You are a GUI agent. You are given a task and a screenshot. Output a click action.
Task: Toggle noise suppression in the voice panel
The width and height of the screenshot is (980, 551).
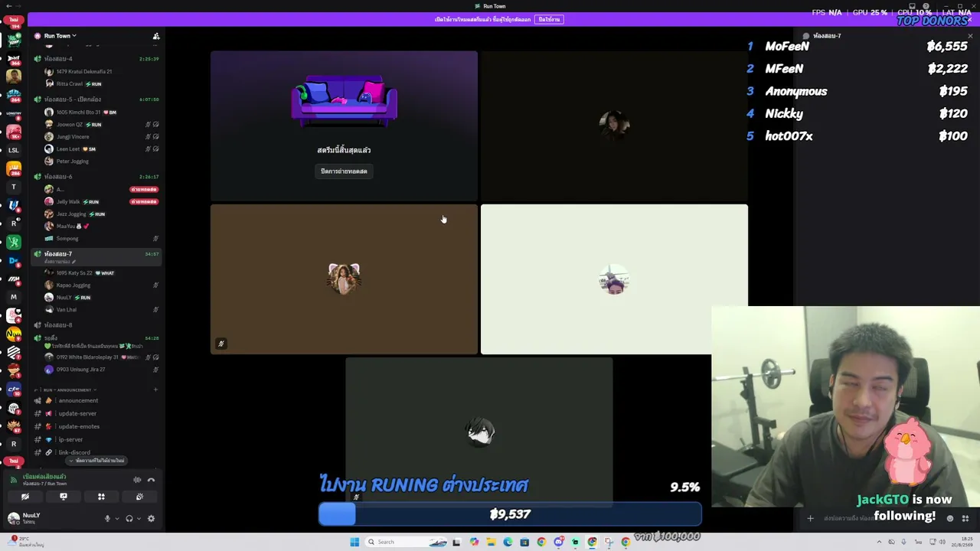[x=137, y=480]
